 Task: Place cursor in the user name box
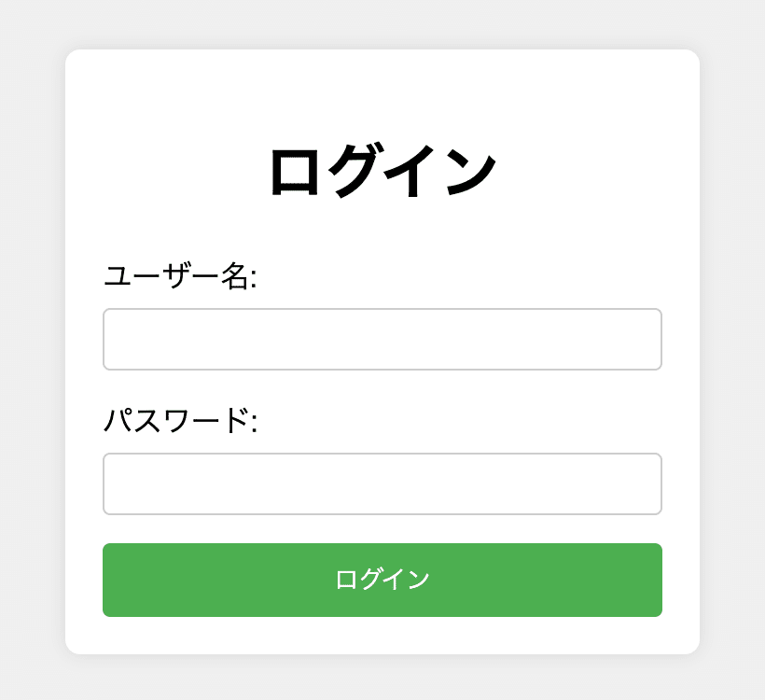tap(382, 339)
